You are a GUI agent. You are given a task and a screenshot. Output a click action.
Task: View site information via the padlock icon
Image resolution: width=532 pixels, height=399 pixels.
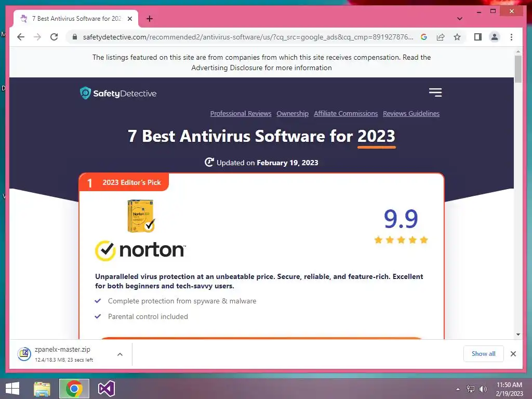point(75,37)
